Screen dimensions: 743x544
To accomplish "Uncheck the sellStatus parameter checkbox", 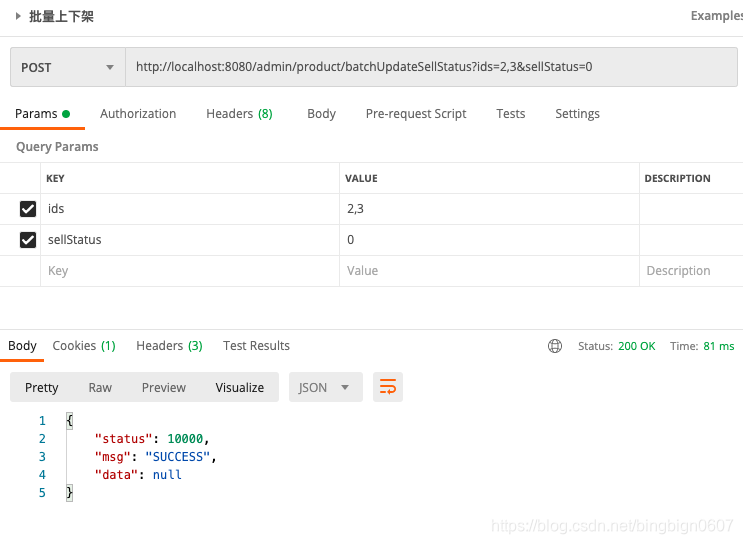I will point(28,240).
